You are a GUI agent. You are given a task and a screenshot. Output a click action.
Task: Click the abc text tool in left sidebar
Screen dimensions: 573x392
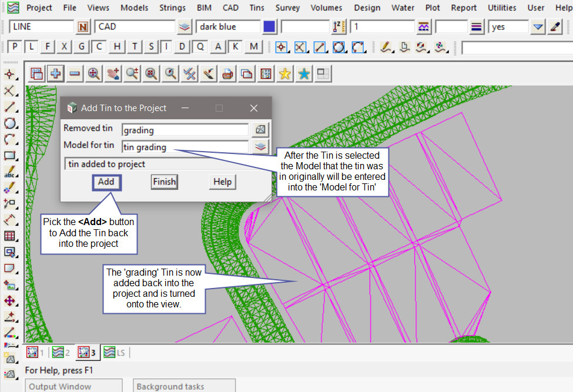(x=9, y=173)
